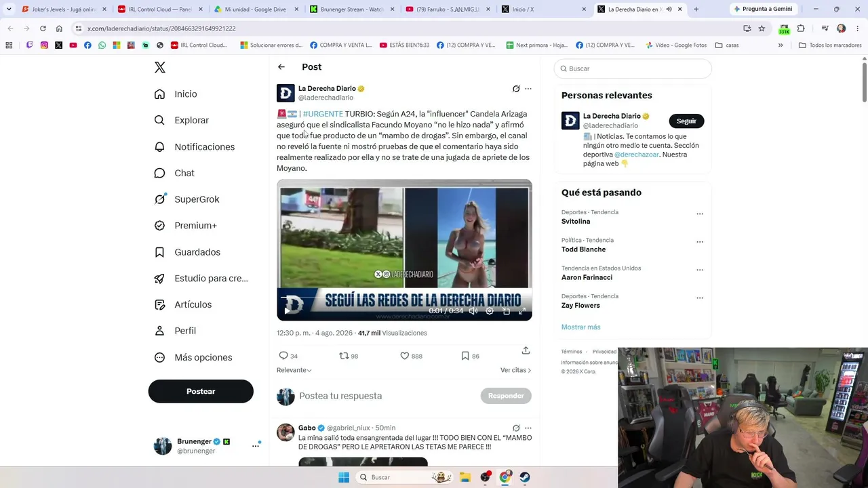The width and height of the screenshot is (868, 488).
Task: Go to Inicio in the sidebar
Action: pos(176,94)
